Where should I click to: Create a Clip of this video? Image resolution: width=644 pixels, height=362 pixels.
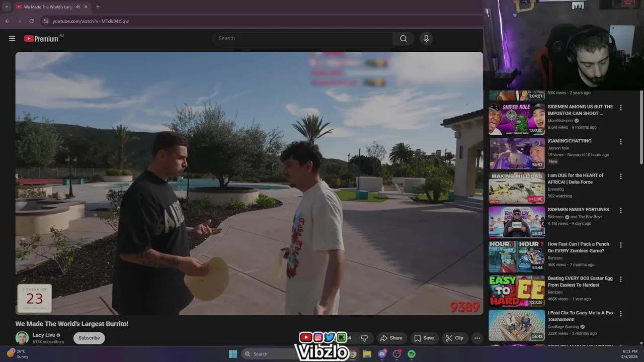454,338
